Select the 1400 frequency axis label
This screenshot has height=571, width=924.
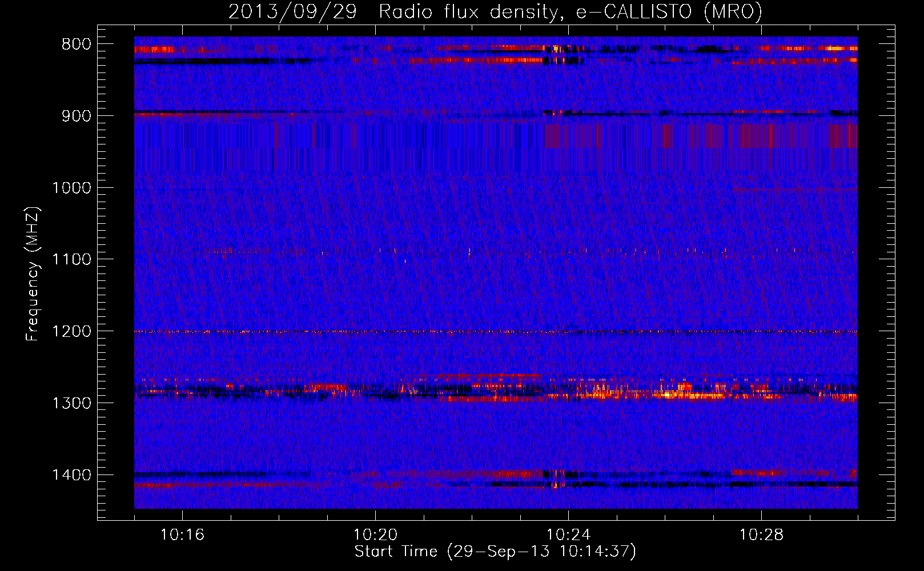71,476
